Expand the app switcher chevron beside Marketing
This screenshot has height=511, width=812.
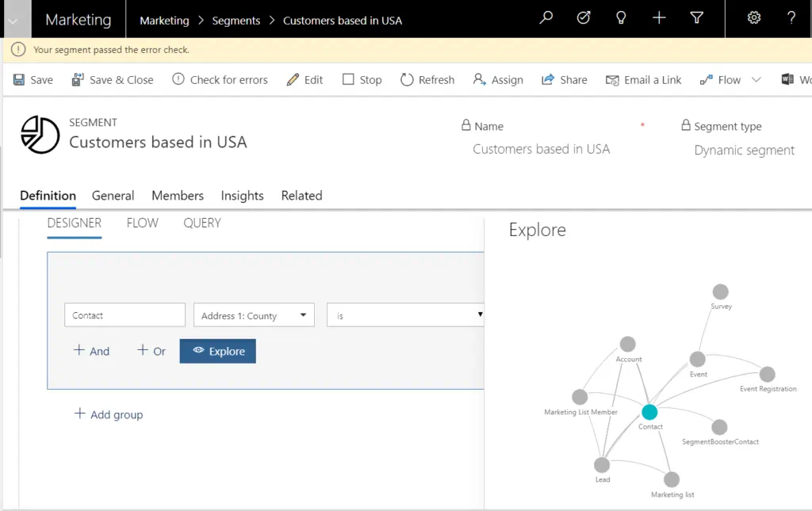tap(13, 21)
